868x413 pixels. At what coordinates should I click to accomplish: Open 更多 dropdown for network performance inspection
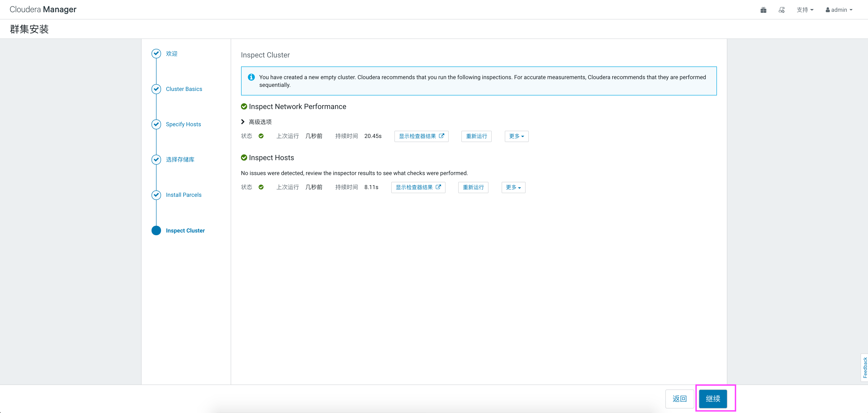(516, 136)
